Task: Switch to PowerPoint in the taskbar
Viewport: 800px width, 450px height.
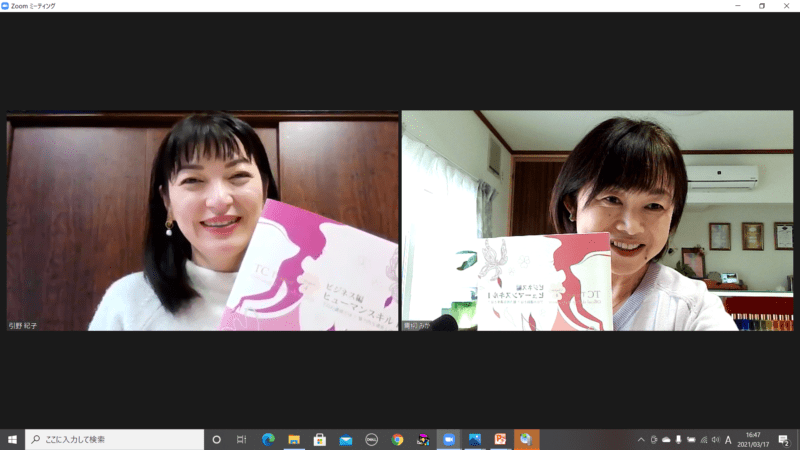Action: [x=500, y=439]
